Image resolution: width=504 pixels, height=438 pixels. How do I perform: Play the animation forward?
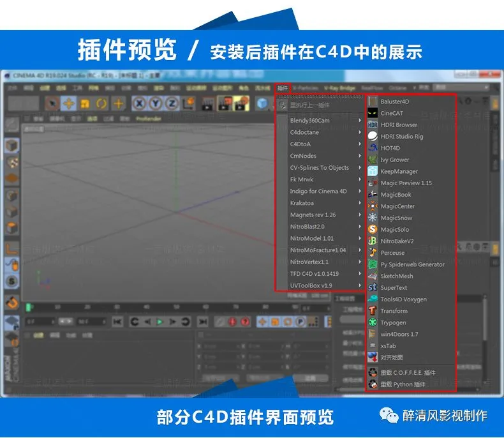pos(159,322)
